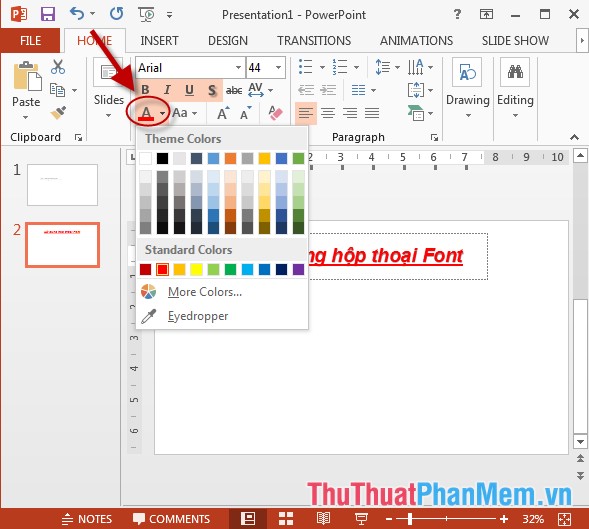The image size is (589, 529).
Task: Pick the Purple standard color swatch
Action: (298, 269)
